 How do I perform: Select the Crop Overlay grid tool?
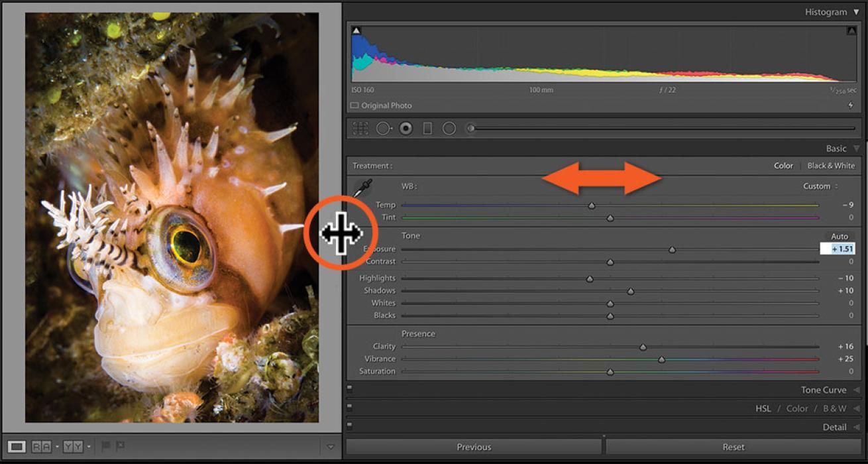tap(360, 129)
